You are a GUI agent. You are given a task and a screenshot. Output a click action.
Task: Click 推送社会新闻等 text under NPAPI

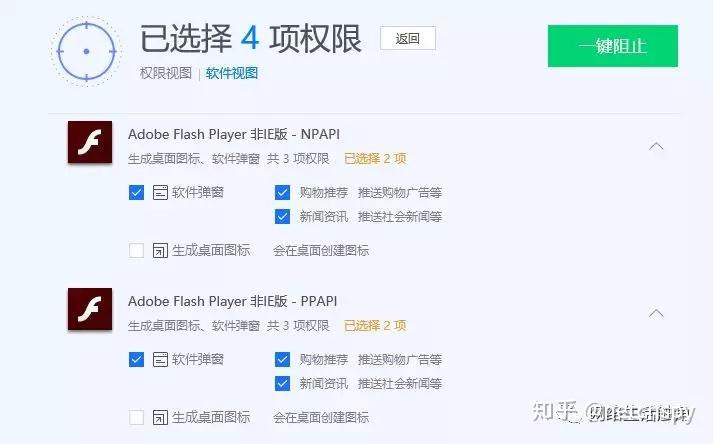pos(400,217)
